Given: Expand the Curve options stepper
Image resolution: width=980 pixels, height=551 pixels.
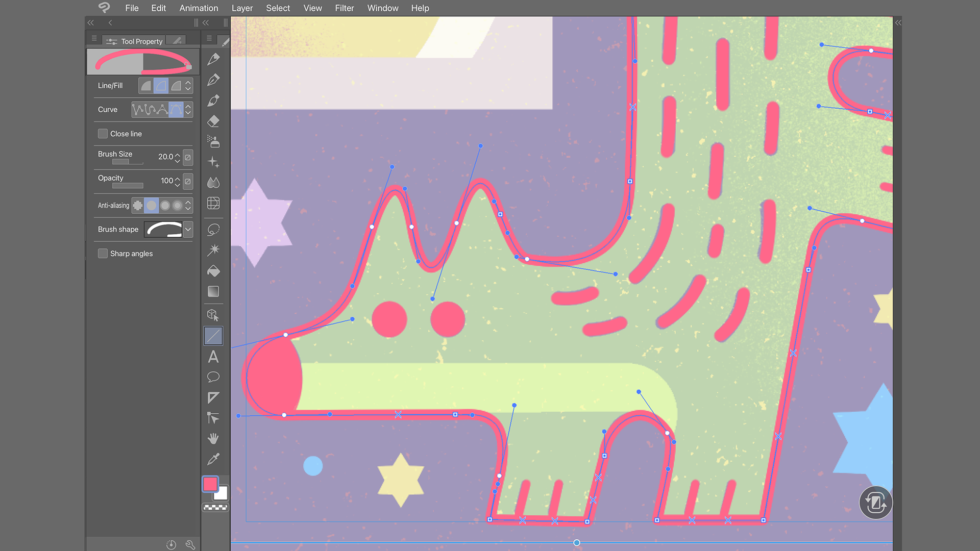Looking at the screenshot, I should [188, 109].
